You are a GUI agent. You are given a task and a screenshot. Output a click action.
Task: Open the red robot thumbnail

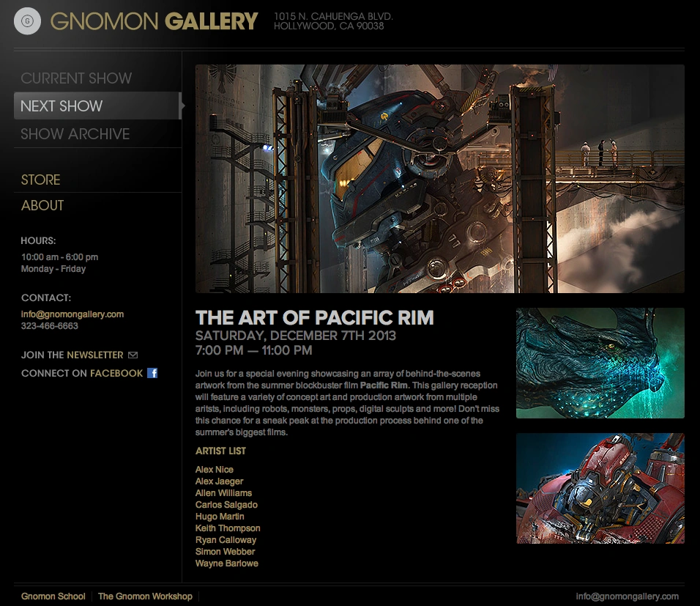[x=600, y=488]
